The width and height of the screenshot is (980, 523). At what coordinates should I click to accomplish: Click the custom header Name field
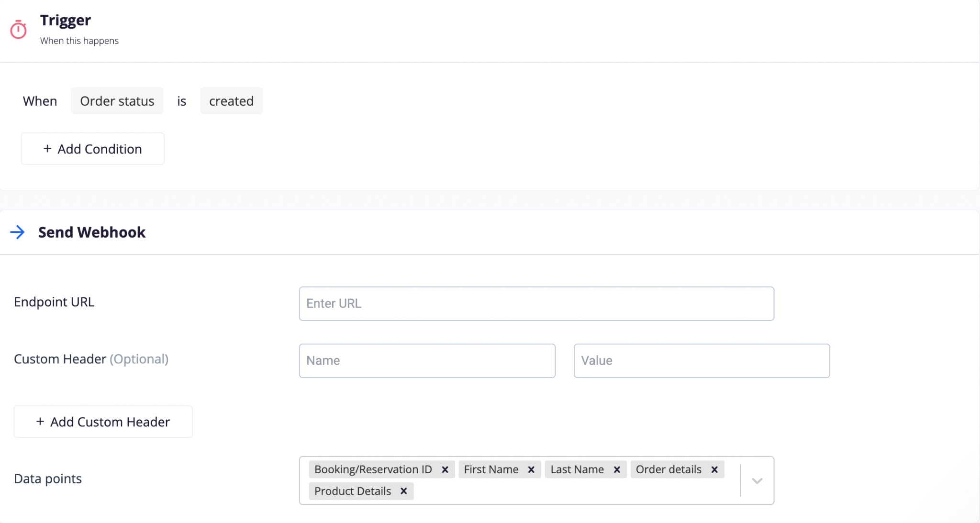coord(427,361)
